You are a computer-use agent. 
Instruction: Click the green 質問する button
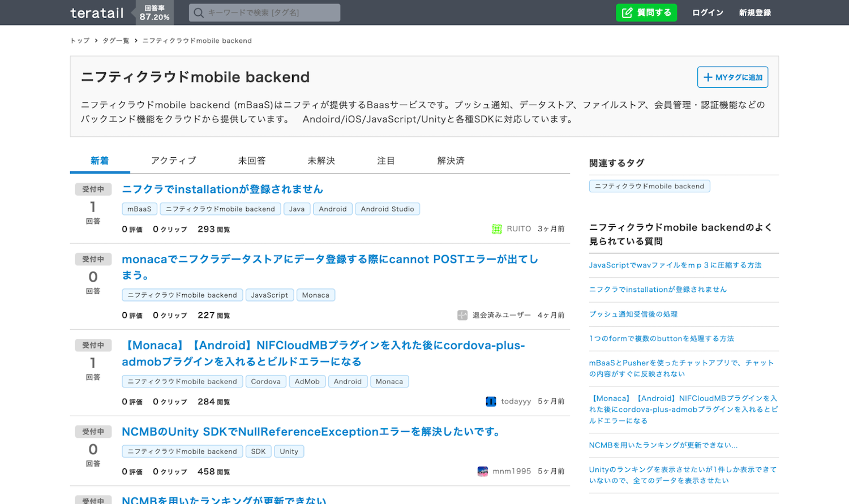tap(646, 12)
